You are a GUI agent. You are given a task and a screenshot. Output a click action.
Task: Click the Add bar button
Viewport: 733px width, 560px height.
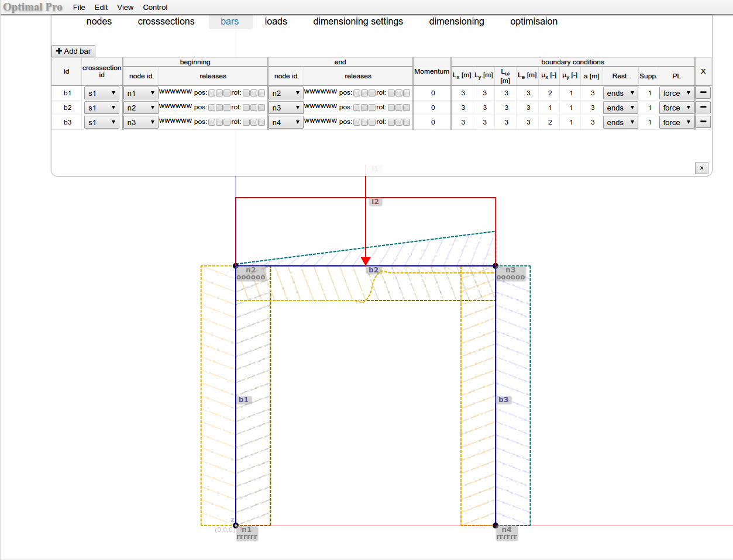[x=73, y=51]
